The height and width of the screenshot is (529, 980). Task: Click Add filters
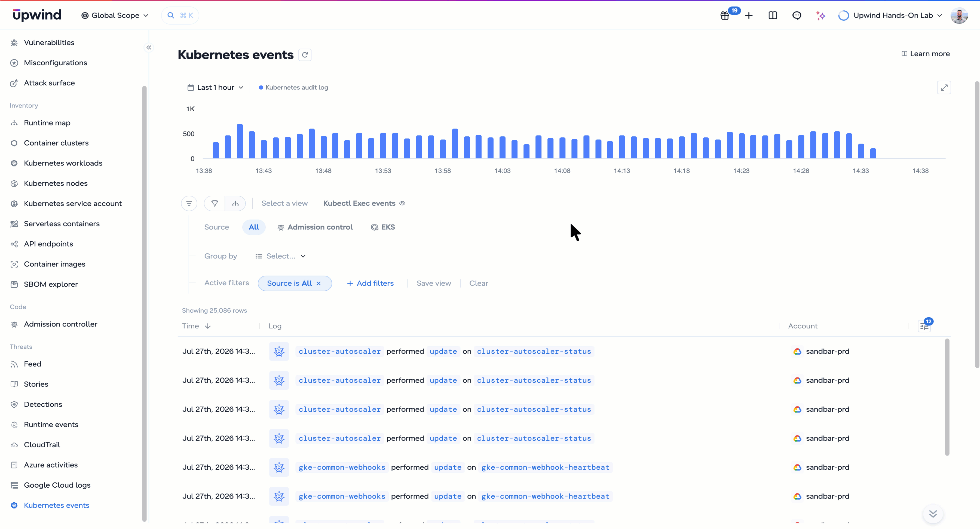370,283
